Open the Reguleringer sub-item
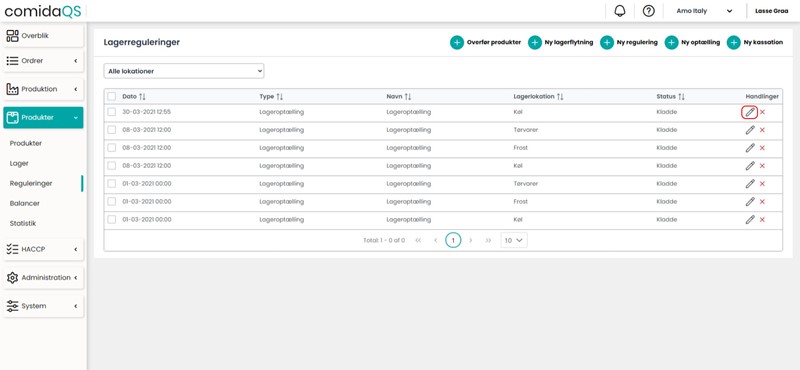This screenshot has width=800, height=370. (x=31, y=183)
